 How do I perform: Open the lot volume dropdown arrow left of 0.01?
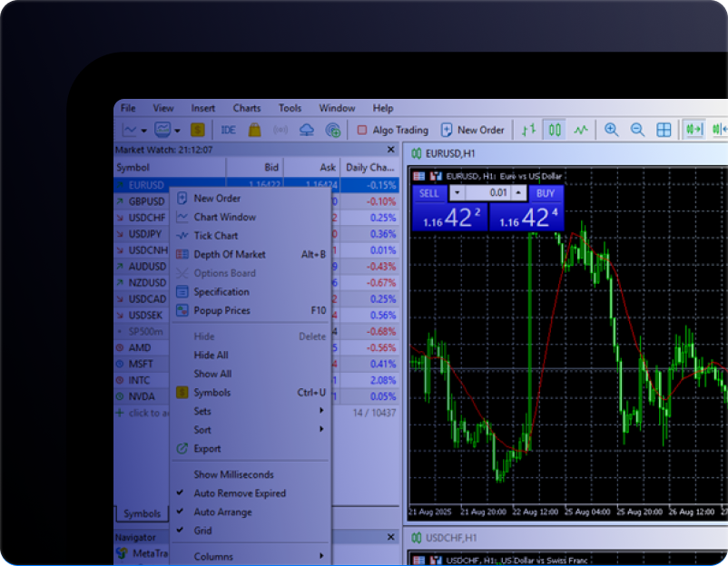457,193
